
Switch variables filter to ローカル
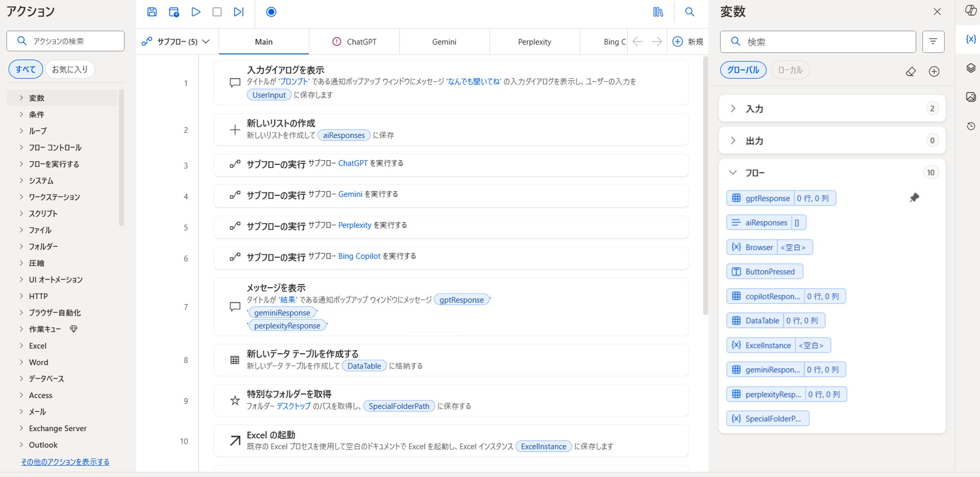pyautogui.click(x=790, y=70)
